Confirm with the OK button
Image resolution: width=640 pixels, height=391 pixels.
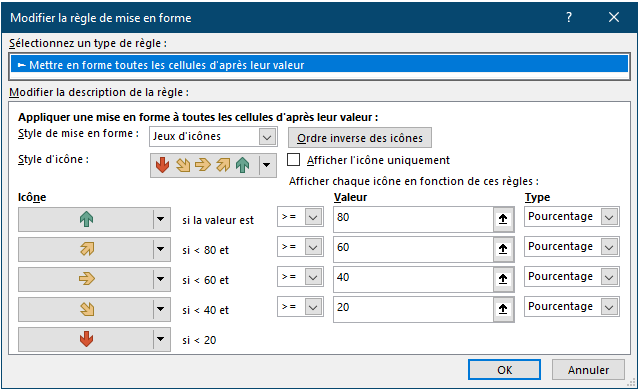click(504, 370)
